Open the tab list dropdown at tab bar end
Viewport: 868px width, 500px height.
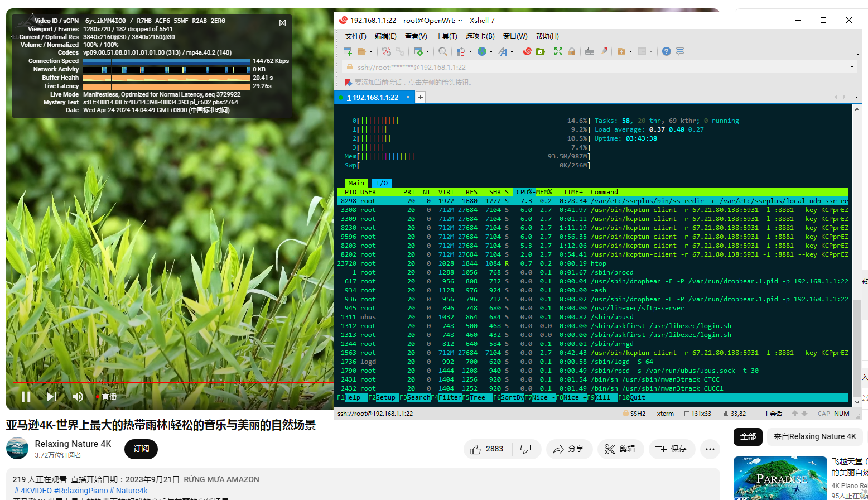pos(857,97)
